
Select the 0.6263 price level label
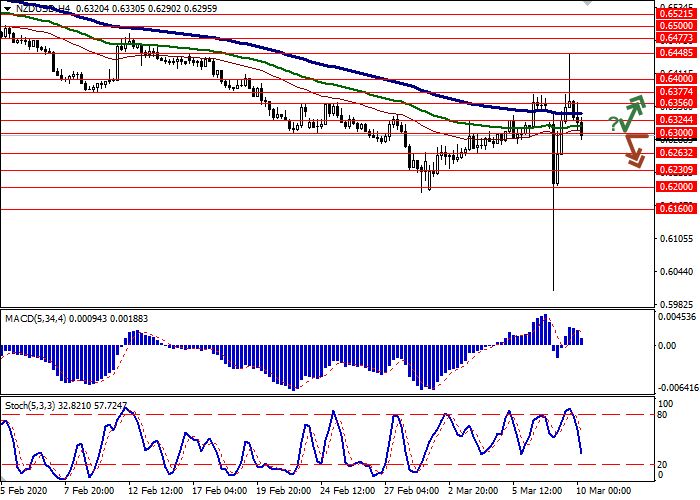click(x=675, y=153)
